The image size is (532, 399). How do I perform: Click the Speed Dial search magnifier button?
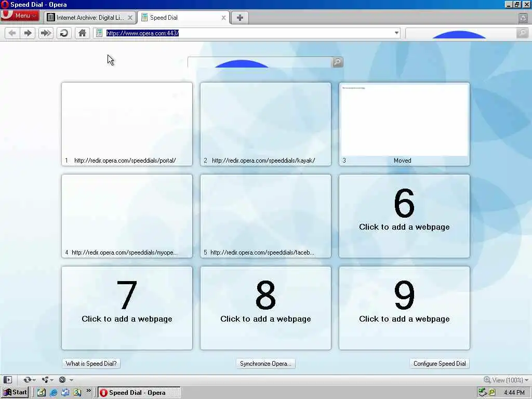(x=338, y=62)
